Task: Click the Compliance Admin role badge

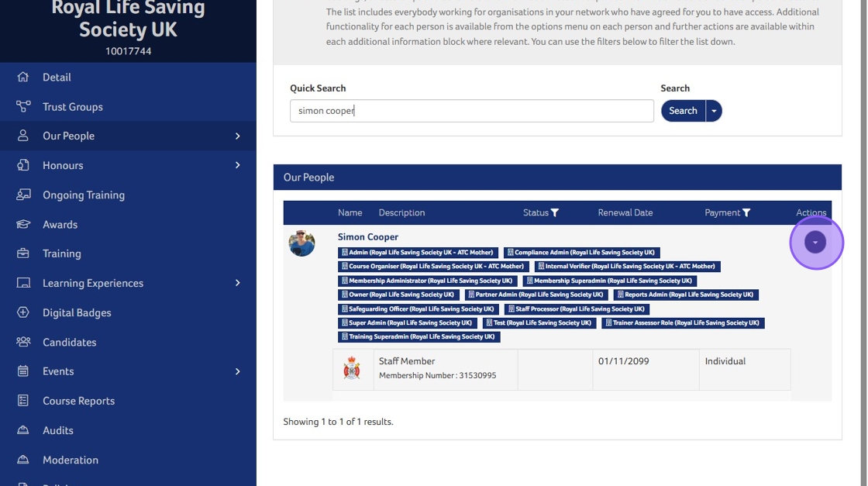Action: click(581, 253)
